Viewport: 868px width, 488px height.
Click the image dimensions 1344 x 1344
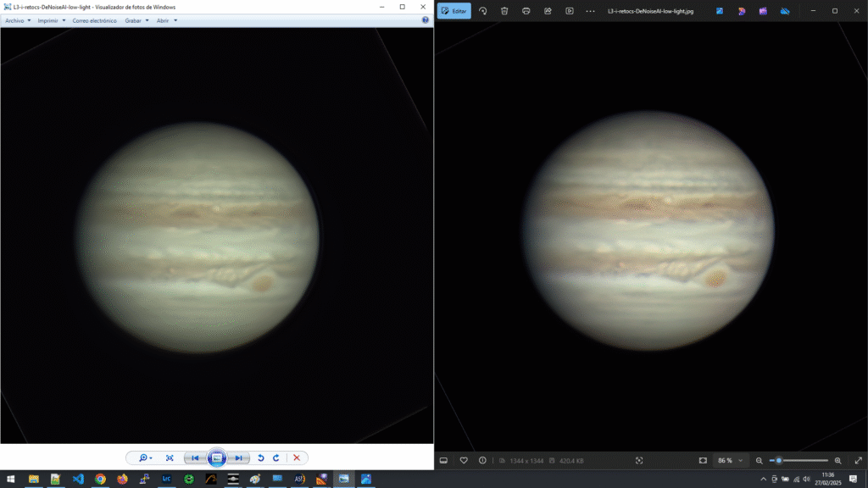[x=526, y=460]
